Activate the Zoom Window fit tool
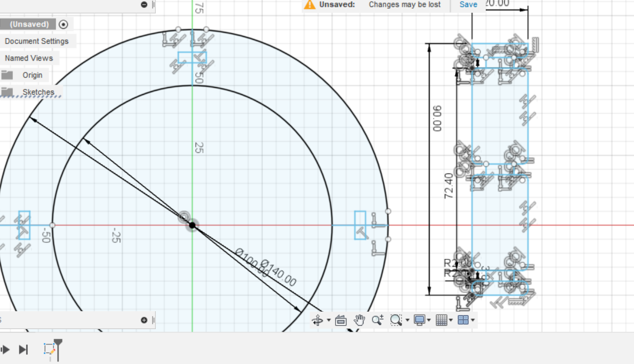634x364 pixels. click(396, 321)
